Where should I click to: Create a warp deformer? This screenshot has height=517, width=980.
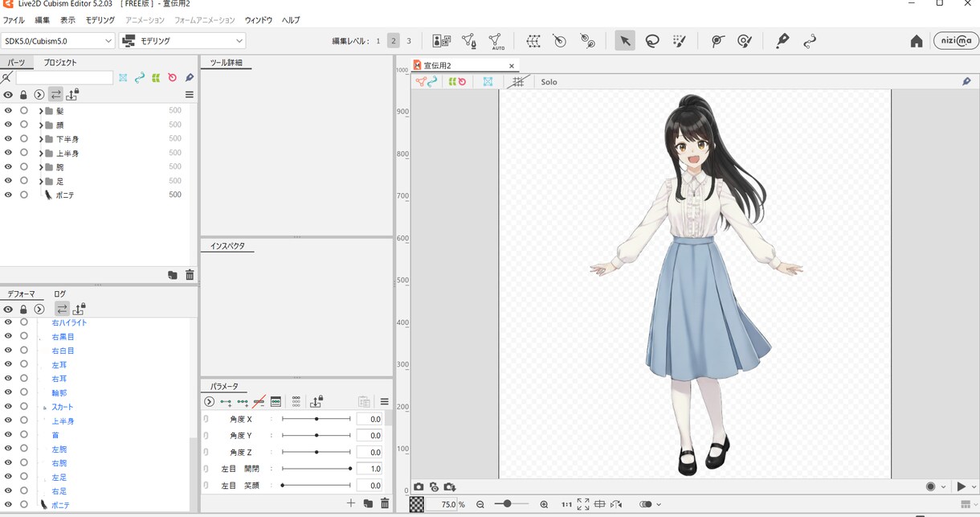(x=533, y=41)
